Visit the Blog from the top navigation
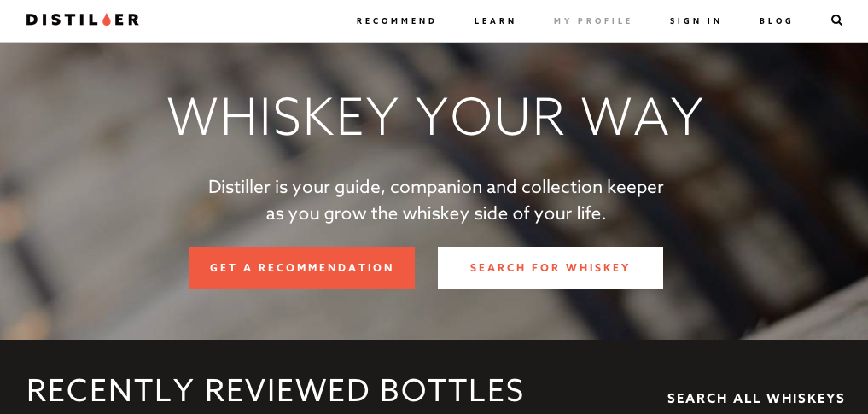Viewport: 868px width, 414px height. coord(776,21)
